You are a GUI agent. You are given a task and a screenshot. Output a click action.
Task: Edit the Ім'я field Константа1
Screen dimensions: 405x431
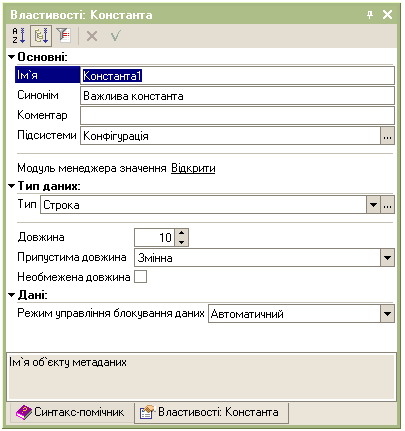(x=237, y=75)
